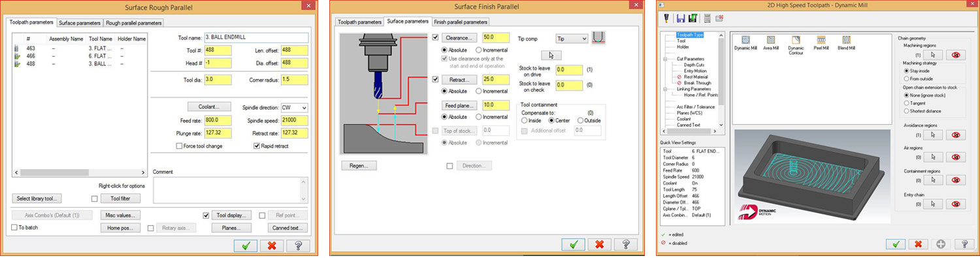Click the plus apply button in Dynamic Mill
Screen dimensions: 980x258
(941, 244)
